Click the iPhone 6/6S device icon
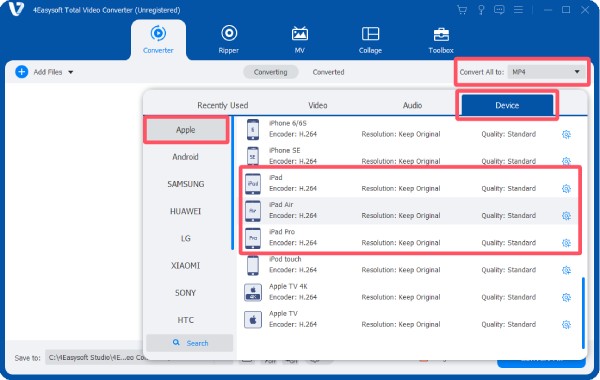Screen dimensions: 600x380 pyautogui.click(x=253, y=129)
